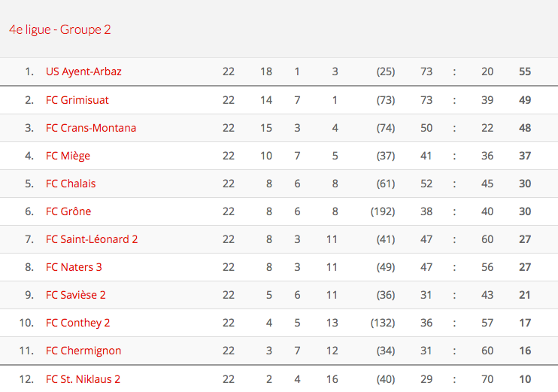
Task: Open the US Ayent-Arbaz team link
Action: tap(83, 71)
